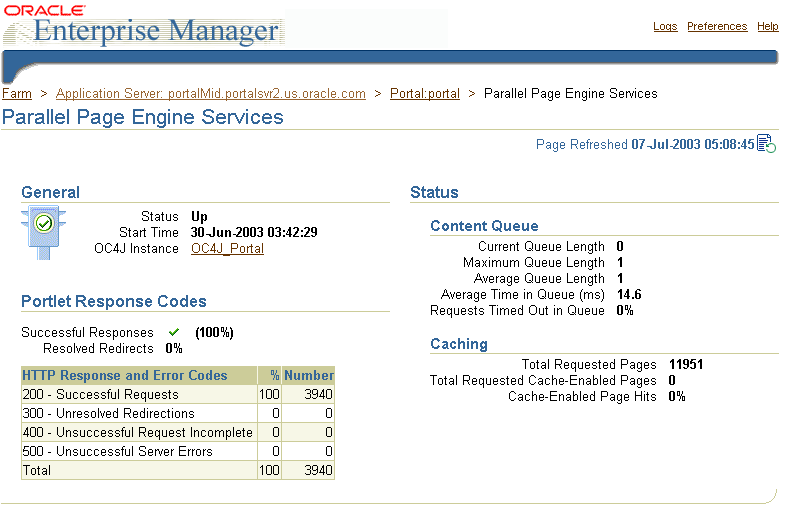Click the Content Queue section heading

click(484, 226)
